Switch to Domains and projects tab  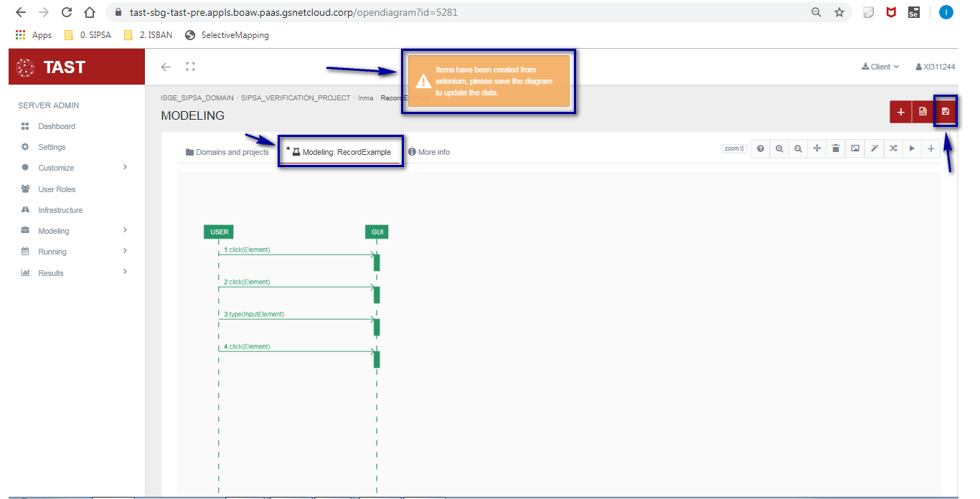tap(227, 152)
